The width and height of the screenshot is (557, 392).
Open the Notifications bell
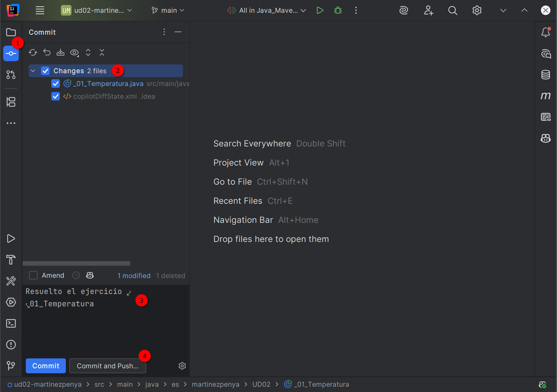pyautogui.click(x=546, y=32)
